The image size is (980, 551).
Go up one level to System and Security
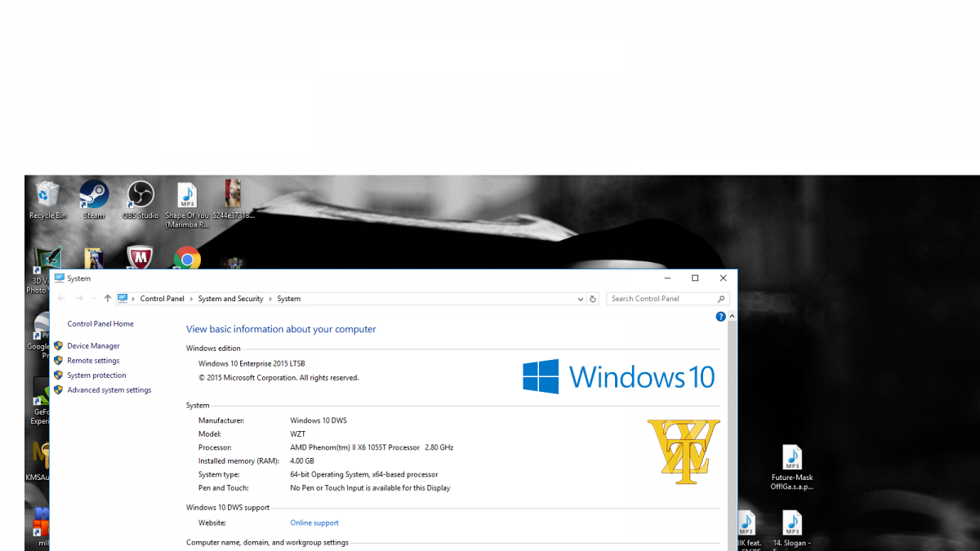[107, 299]
